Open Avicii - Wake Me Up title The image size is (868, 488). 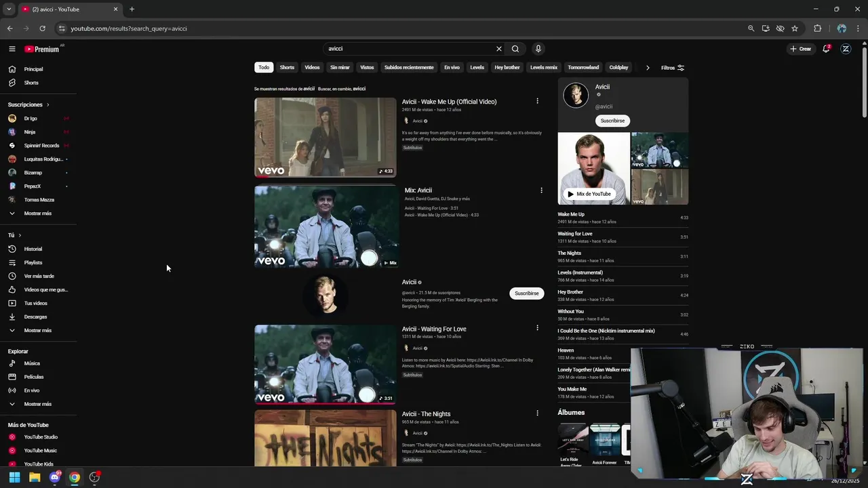(x=449, y=102)
